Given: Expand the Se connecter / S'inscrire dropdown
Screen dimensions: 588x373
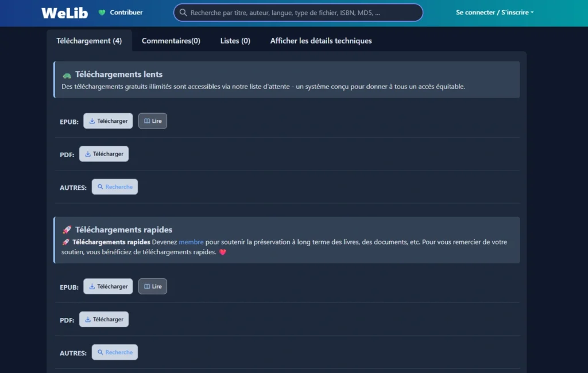Looking at the screenshot, I should pos(494,13).
